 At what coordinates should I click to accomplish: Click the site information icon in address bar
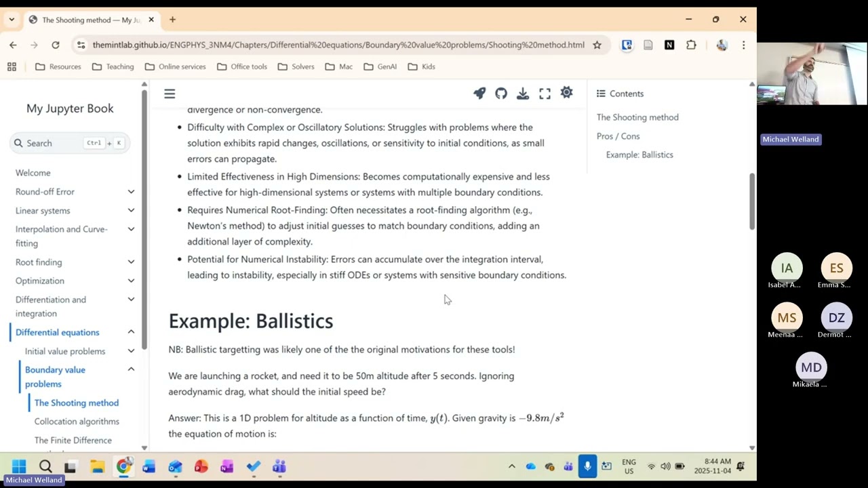[x=81, y=45]
